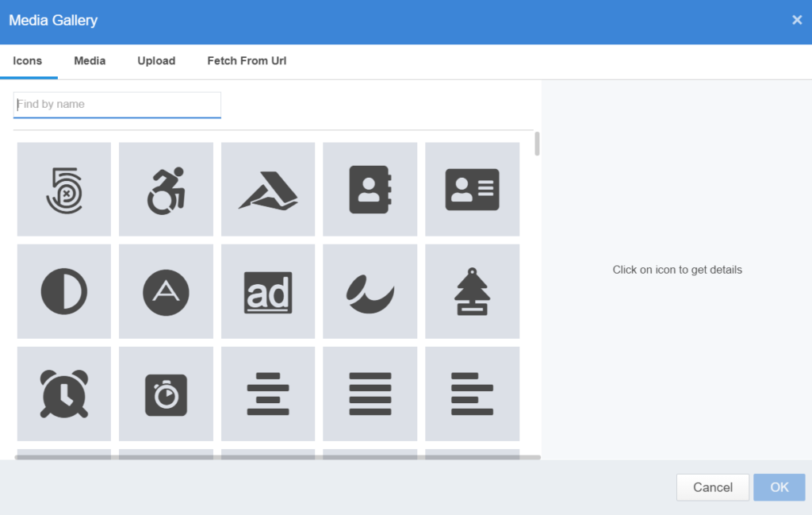The height and width of the screenshot is (515, 812).
Task: Select the air freshener tree icon
Action: (472, 291)
